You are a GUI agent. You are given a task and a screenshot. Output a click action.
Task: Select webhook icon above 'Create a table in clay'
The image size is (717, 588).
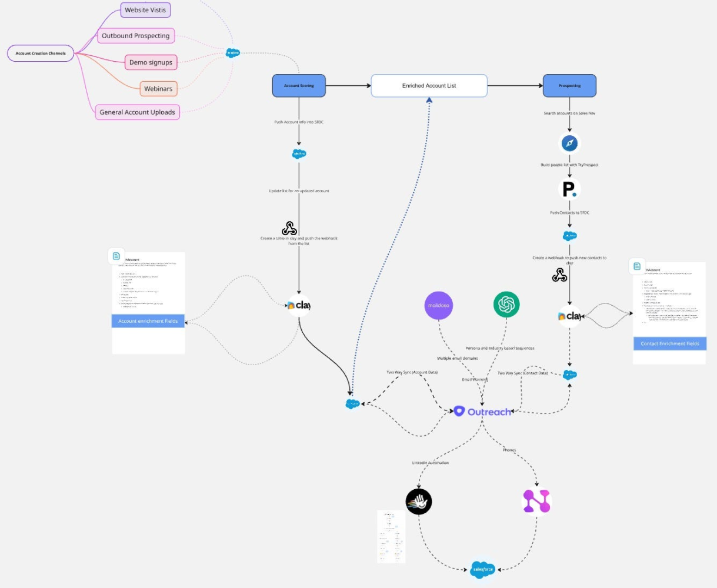point(289,228)
